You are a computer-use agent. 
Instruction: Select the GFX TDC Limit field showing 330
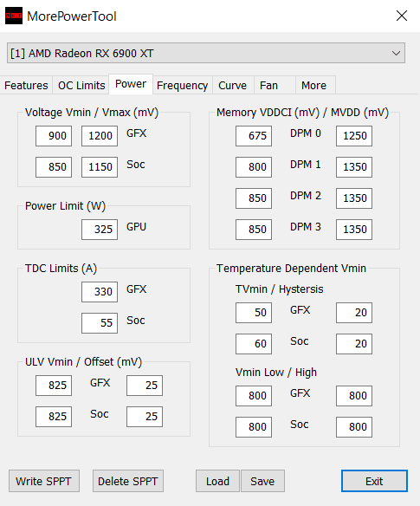coord(100,292)
